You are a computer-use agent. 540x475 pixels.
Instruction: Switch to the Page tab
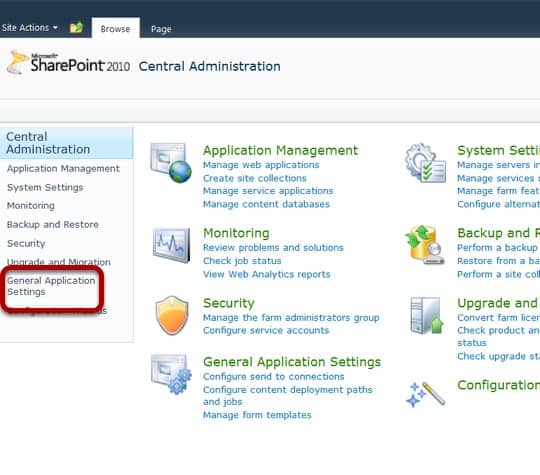click(161, 29)
